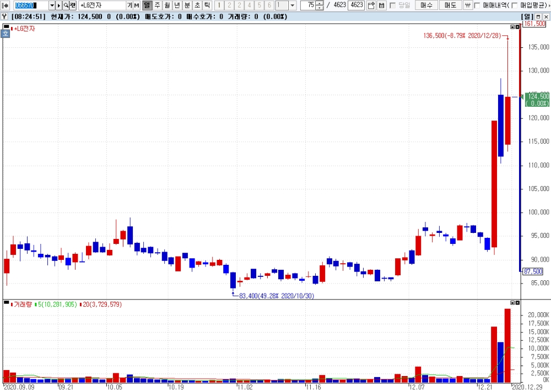The height and width of the screenshot is (392, 551).
Task: Click the 136,500 high annotation label
Action: 462,35
